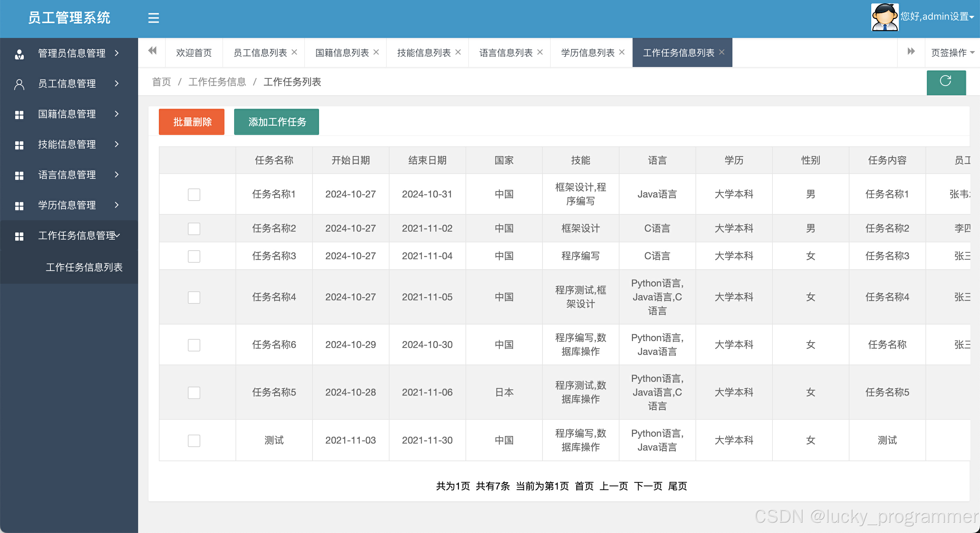The height and width of the screenshot is (533, 980).
Task: Close the 国籍信息列表 tab
Action: click(x=376, y=52)
